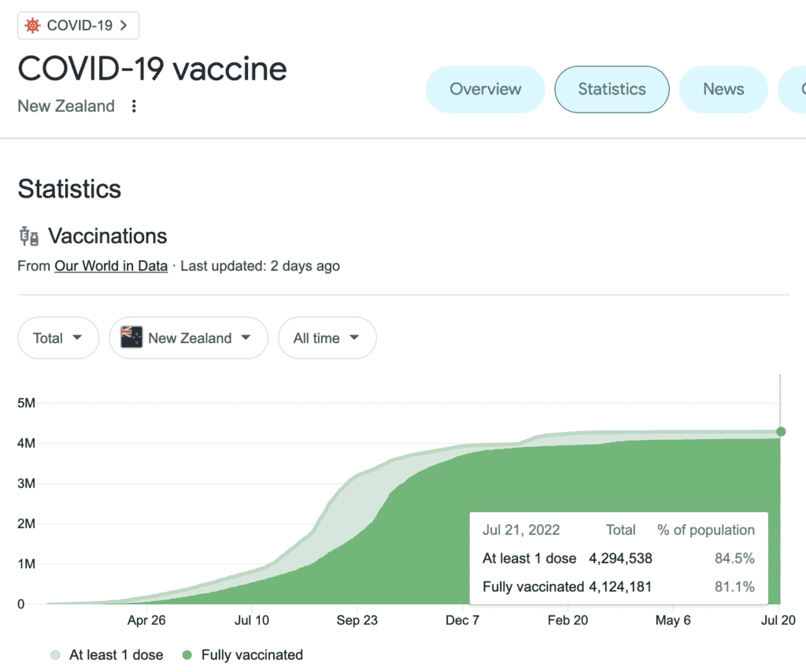
Task: Click the dark green 'Fully vaccinated' swatch
Action: (187, 655)
